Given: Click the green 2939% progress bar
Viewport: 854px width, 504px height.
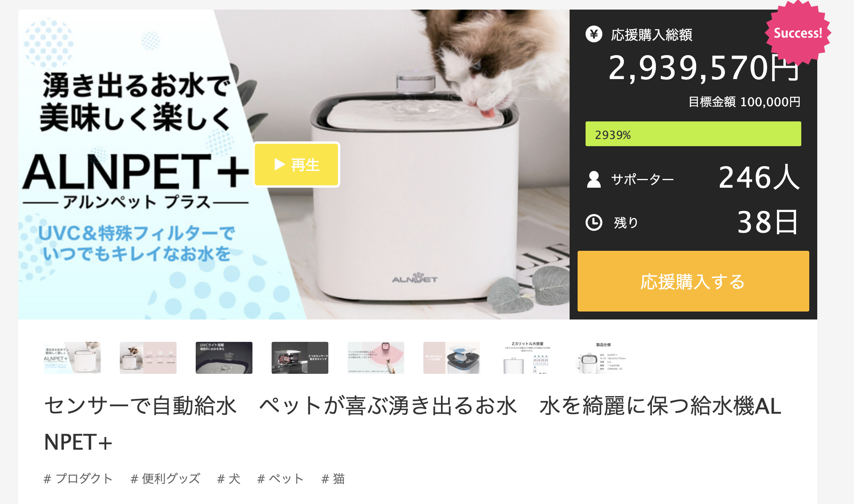Looking at the screenshot, I should click(693, 134).
